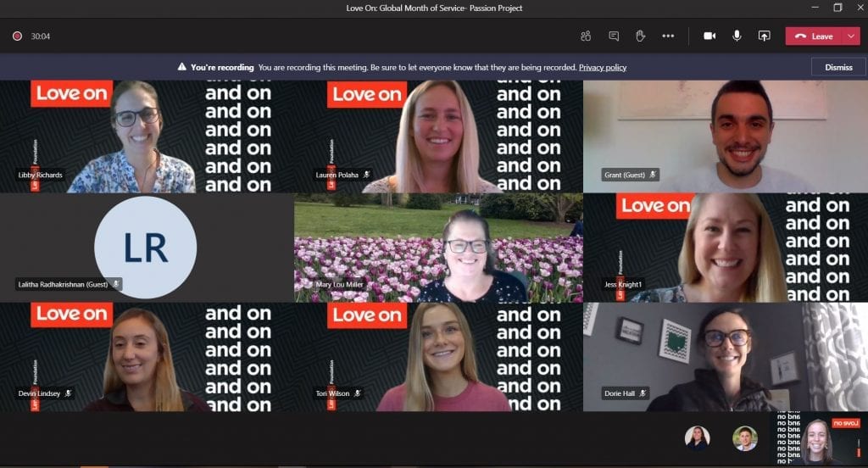Click the muted mic icon beside Dorie Hall
Viewport: 868px width, 468px height.
click(643, 393)
